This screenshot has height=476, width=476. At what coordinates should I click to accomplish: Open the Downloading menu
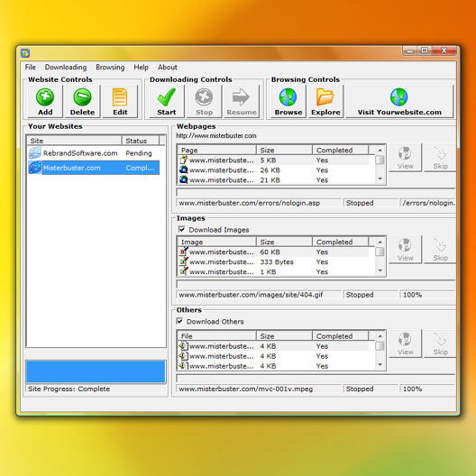point(66,67)
